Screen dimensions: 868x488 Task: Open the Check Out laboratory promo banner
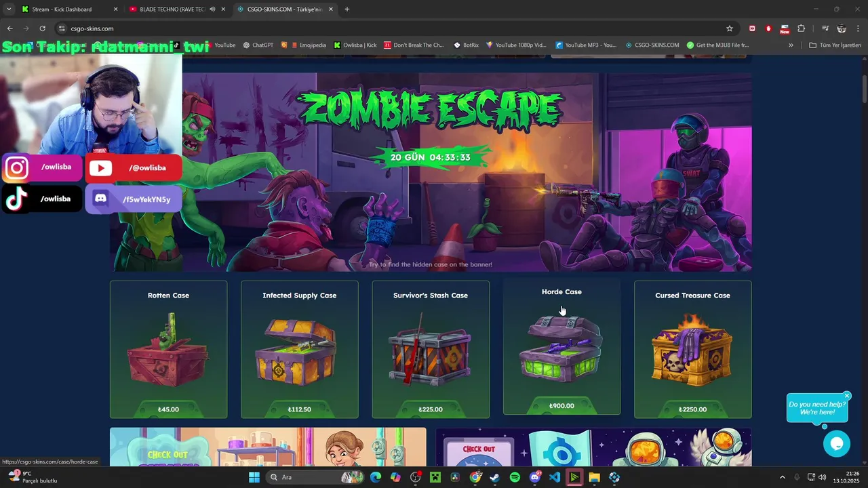(x=268, y=447)
